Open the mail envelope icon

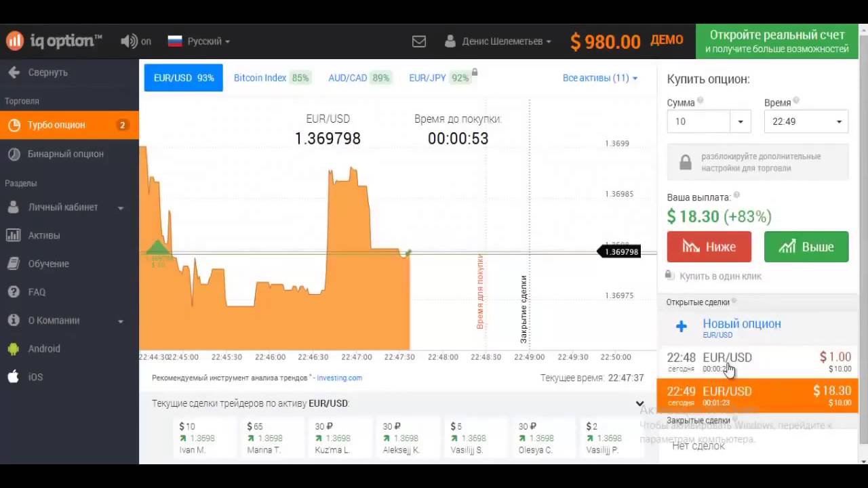419,41
